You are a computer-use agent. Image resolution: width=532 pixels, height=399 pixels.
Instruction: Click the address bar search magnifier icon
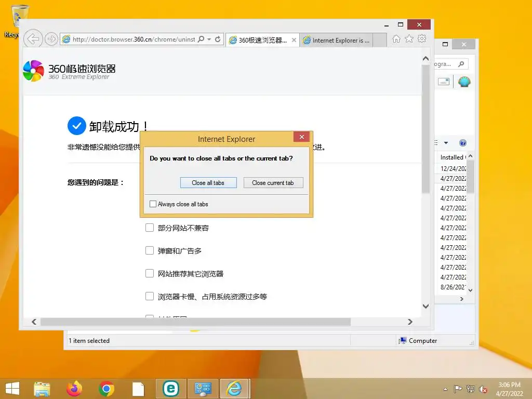(201, 39)
